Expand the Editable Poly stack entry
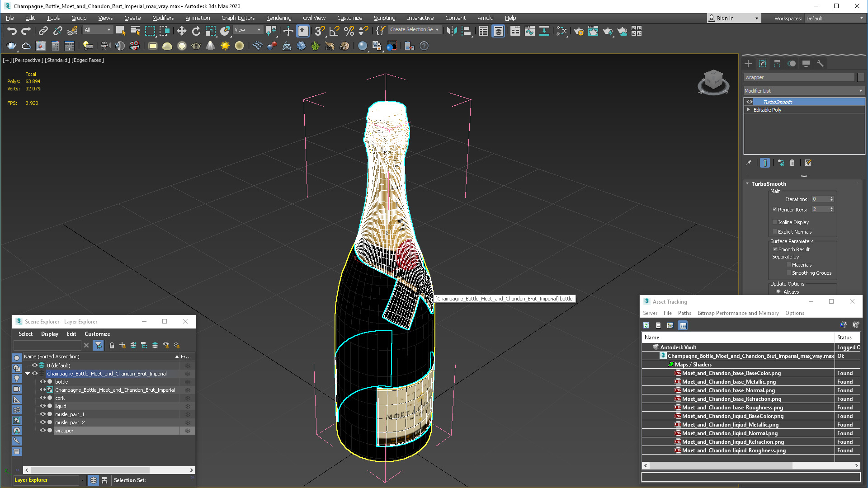The height and width of the screenshot is (488, 868). 749,110
